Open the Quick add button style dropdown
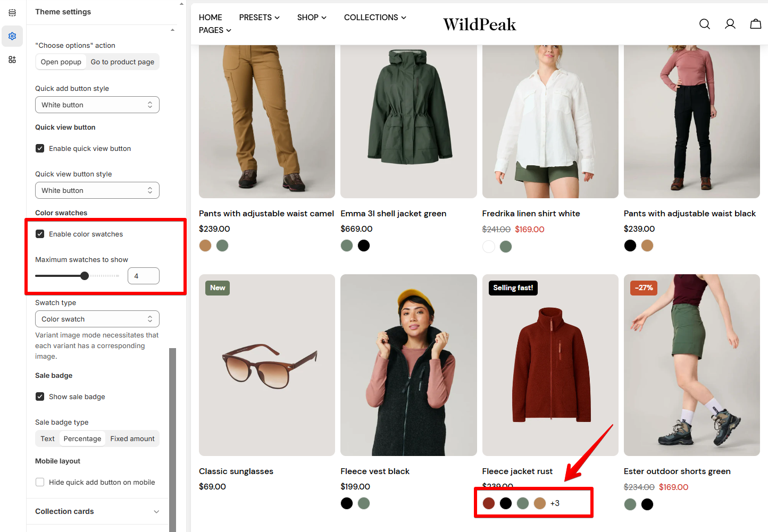The width and height of the screenshot is (768, 532). pyautogui.click(x=97, y=105)
